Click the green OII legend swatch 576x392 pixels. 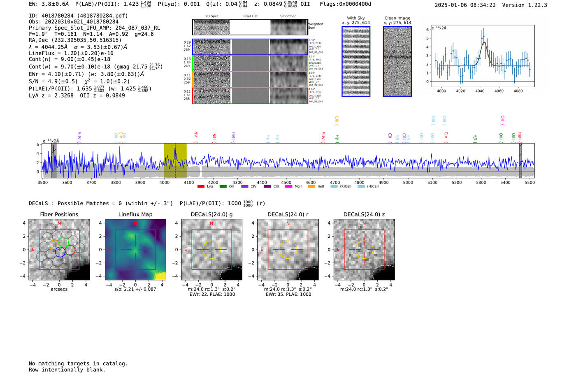click(x=223, y=186)
